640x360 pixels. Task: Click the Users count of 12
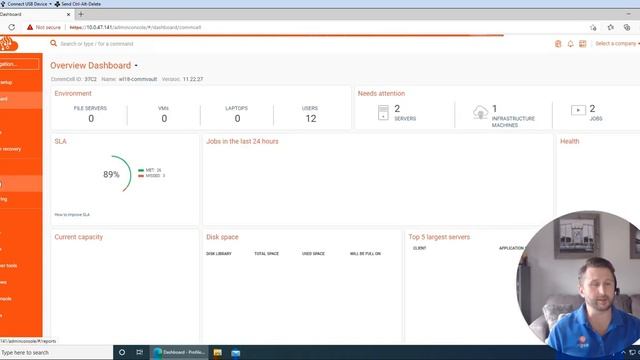(x=311, y=118)
